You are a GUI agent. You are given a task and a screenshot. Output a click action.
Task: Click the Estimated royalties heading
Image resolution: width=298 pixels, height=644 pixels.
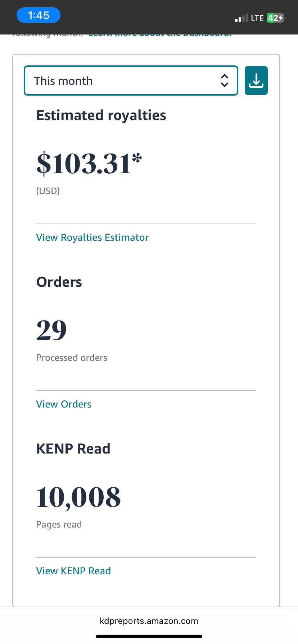tap(101, 115)
